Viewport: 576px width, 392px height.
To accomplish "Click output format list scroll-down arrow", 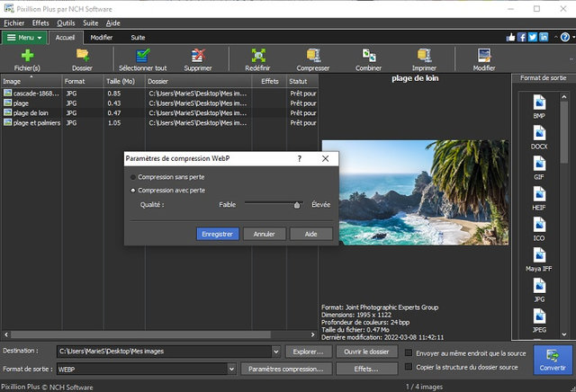I will [564, 334].
